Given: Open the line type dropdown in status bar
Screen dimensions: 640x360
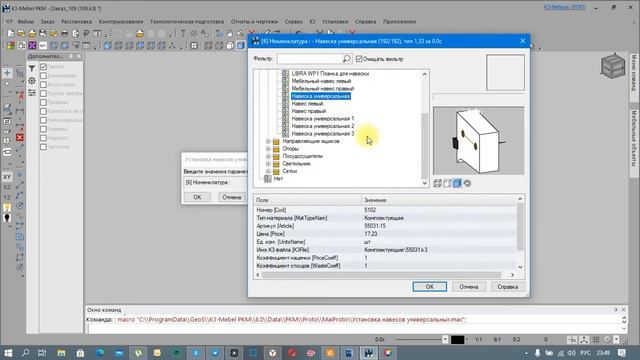Looking at the screenshot, I should click(445, 340).
